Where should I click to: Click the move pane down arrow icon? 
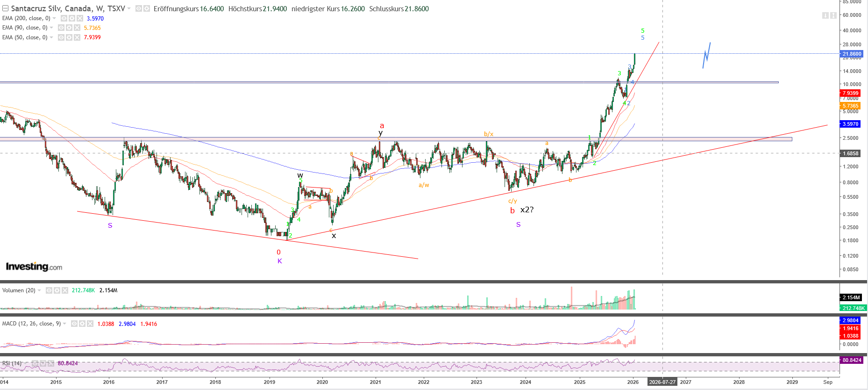click(x=825, y=15)
